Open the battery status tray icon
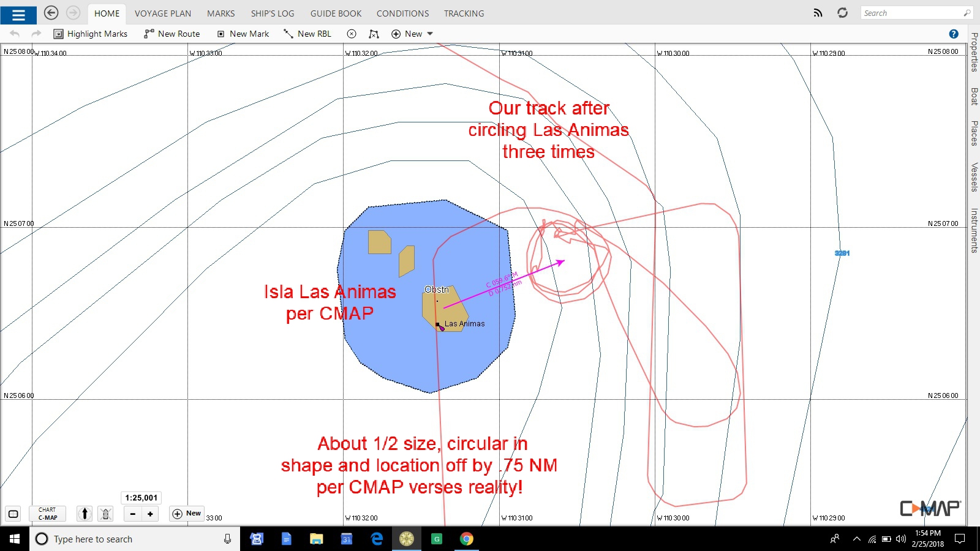Viewport: 980px width, 551px height. pos(886,539)
